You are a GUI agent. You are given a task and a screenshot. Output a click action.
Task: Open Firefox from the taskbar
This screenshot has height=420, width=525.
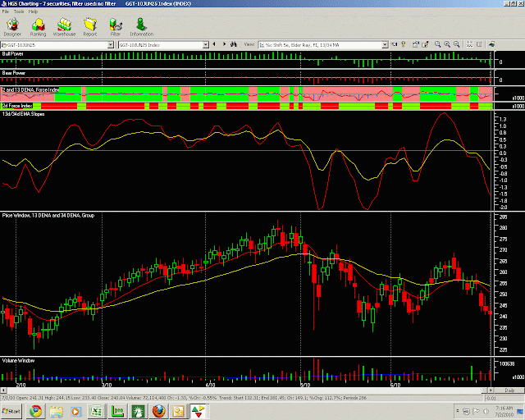158,411
